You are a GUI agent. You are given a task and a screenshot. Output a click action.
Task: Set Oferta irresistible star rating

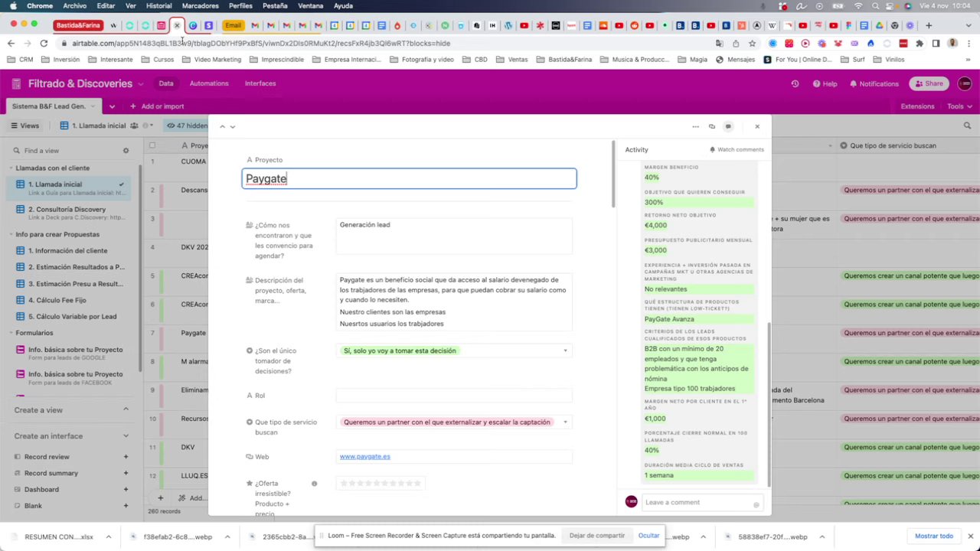(x=381, y=483)
